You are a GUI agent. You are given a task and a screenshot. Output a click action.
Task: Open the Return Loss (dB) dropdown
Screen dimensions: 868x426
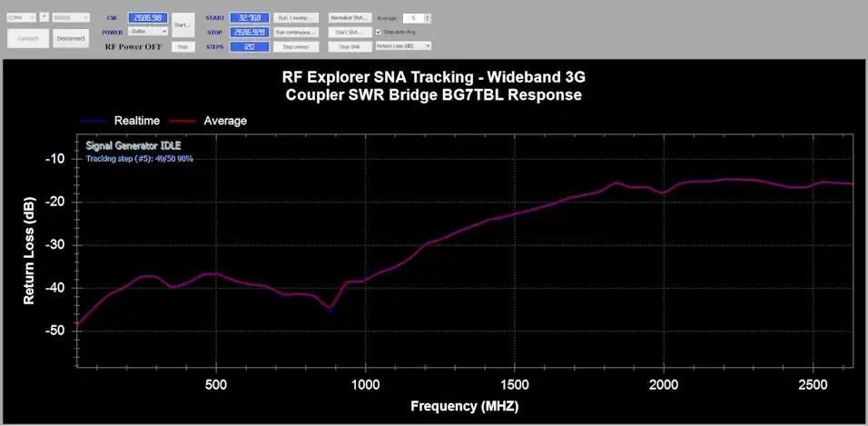pyautogui.click(x=402, y=45)
